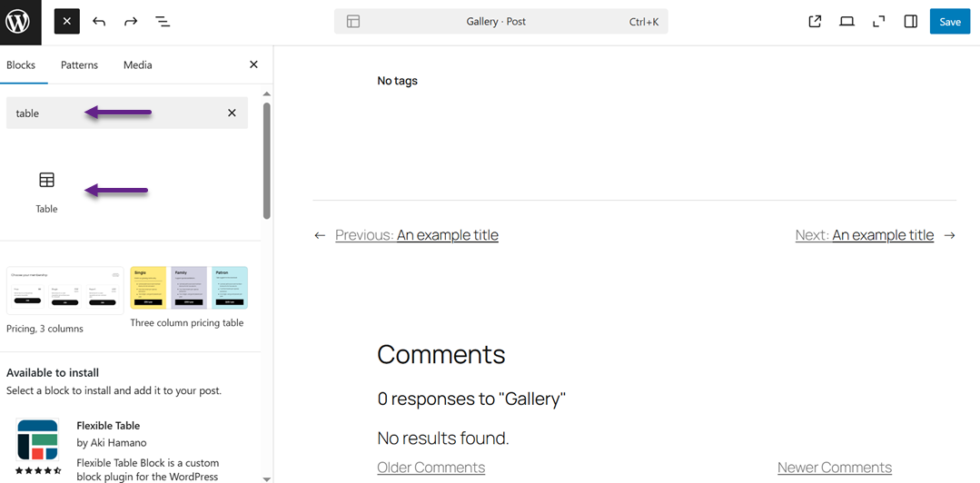Close the inserter panel with X
The height and width of the screenshot is (483, 980).
[253, 65]
